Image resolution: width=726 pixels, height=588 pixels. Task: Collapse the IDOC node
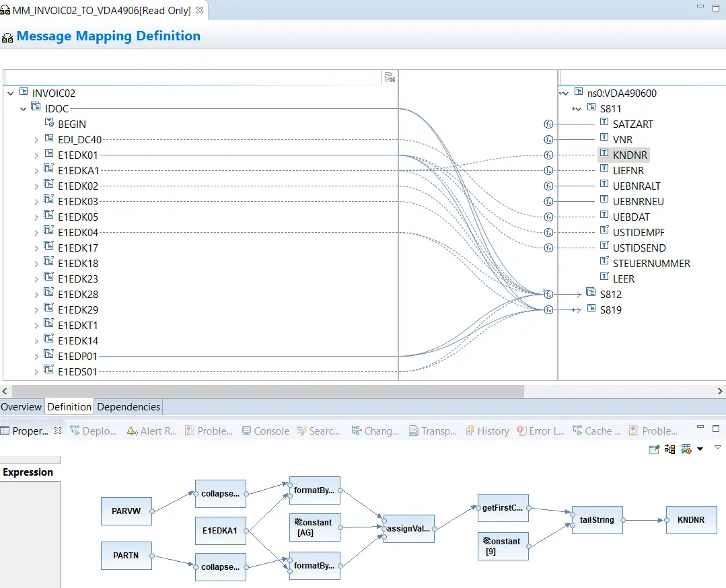(x=23, y=109)
